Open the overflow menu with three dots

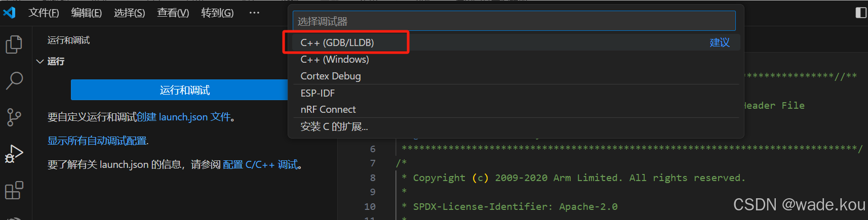click(254, 13)
